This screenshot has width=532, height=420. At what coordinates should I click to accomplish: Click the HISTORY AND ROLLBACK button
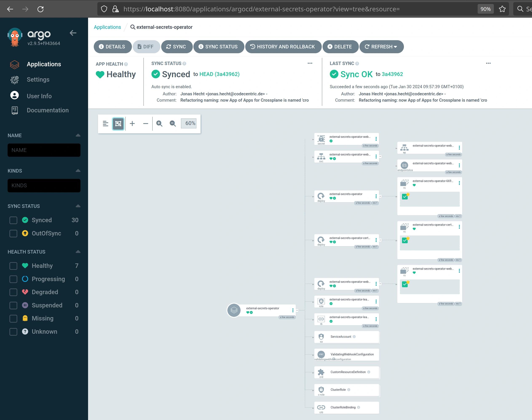[283, 47]
